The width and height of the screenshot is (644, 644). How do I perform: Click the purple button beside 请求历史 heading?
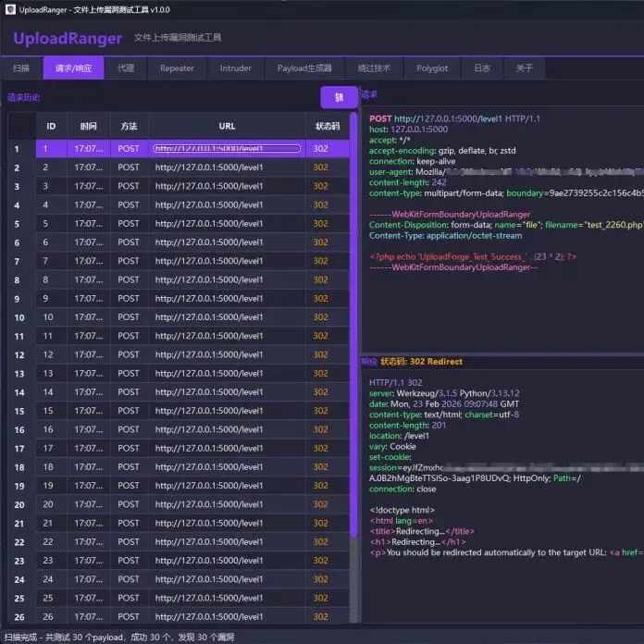coord(339,97)
